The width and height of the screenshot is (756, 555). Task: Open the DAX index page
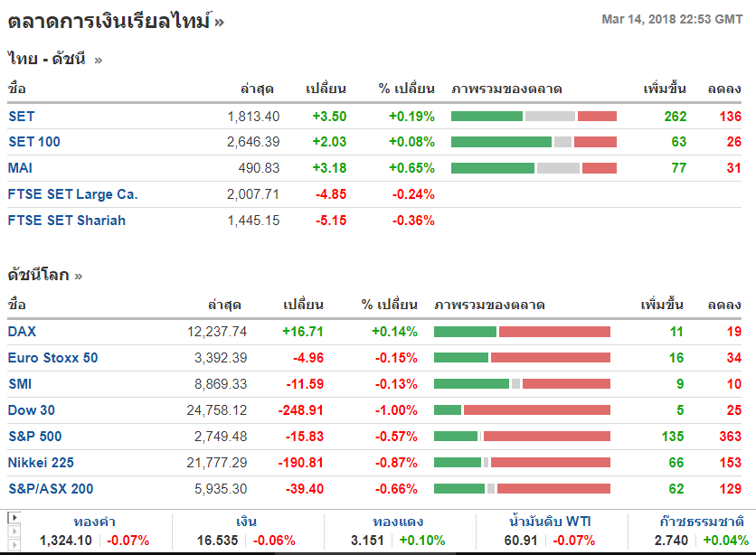tap(23, 332)
